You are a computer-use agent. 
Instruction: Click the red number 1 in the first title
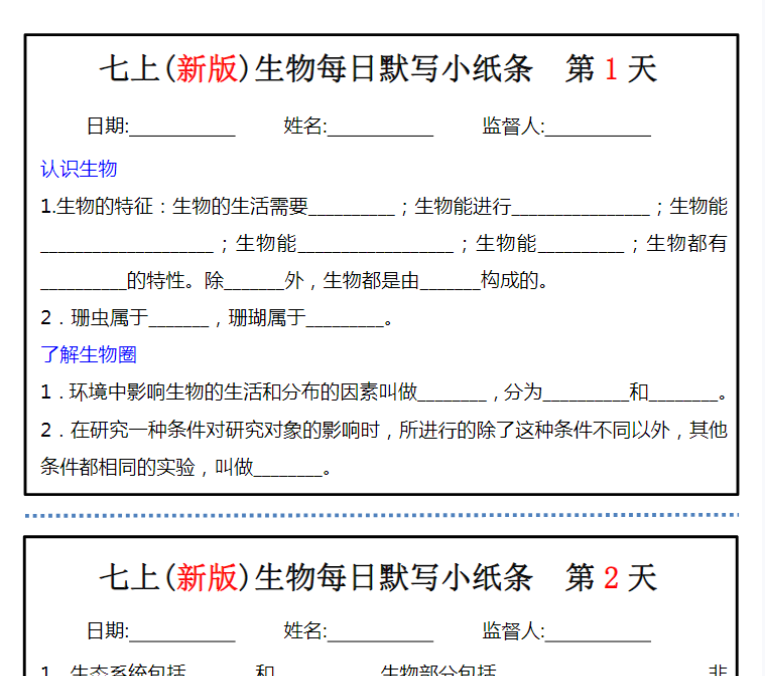point(612,69)
